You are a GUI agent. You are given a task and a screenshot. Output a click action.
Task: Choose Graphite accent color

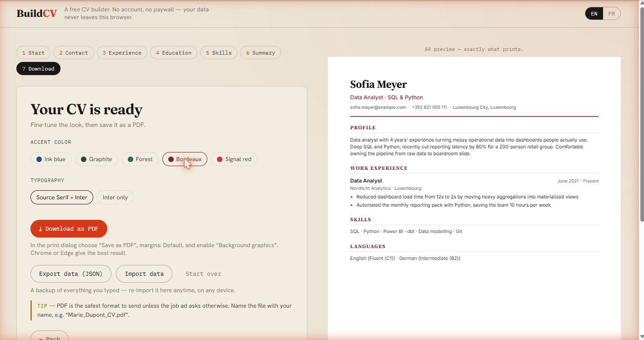[96, 159]
